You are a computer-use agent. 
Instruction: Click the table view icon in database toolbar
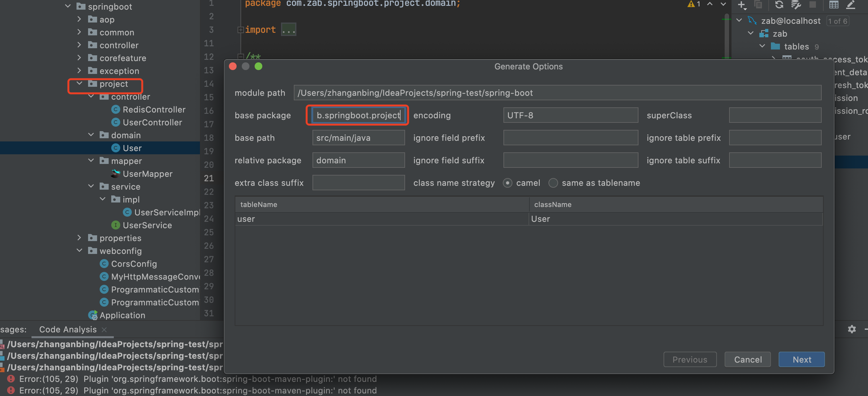(x=834, y=4)
